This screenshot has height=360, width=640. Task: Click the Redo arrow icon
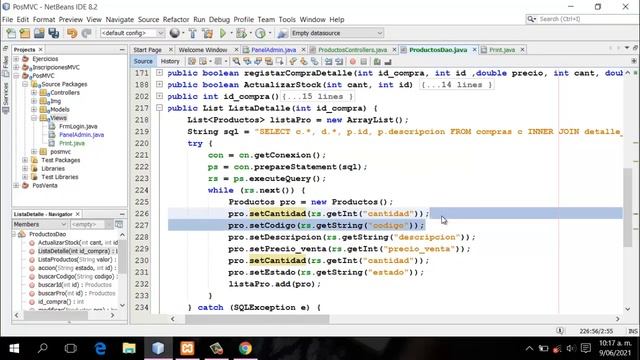[86, 33]
